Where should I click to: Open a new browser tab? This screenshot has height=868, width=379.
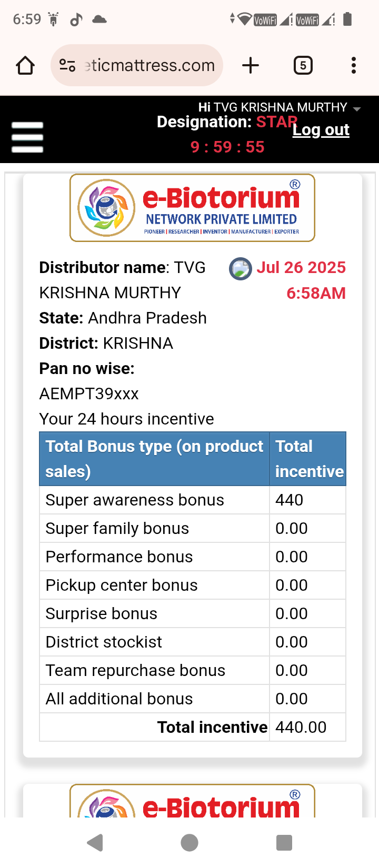point(251,66)
